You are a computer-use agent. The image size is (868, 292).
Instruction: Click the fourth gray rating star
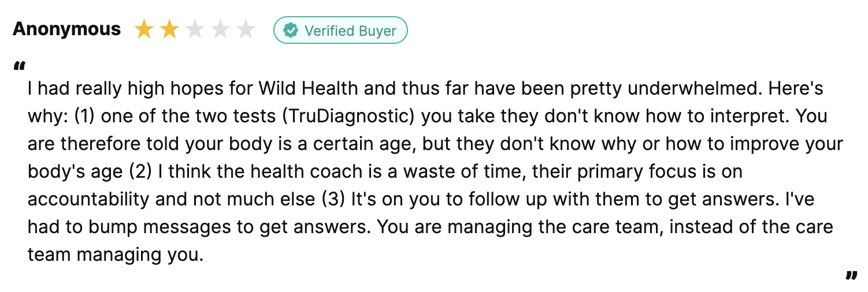[220, 29]
